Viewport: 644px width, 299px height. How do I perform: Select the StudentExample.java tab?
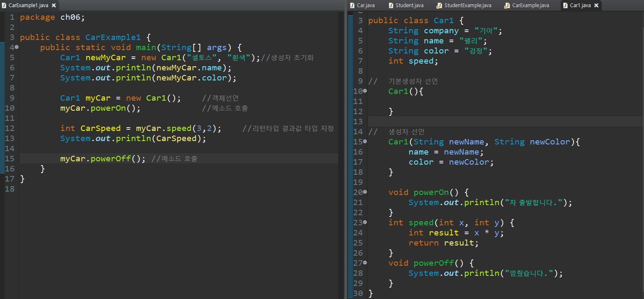point(467,5)
